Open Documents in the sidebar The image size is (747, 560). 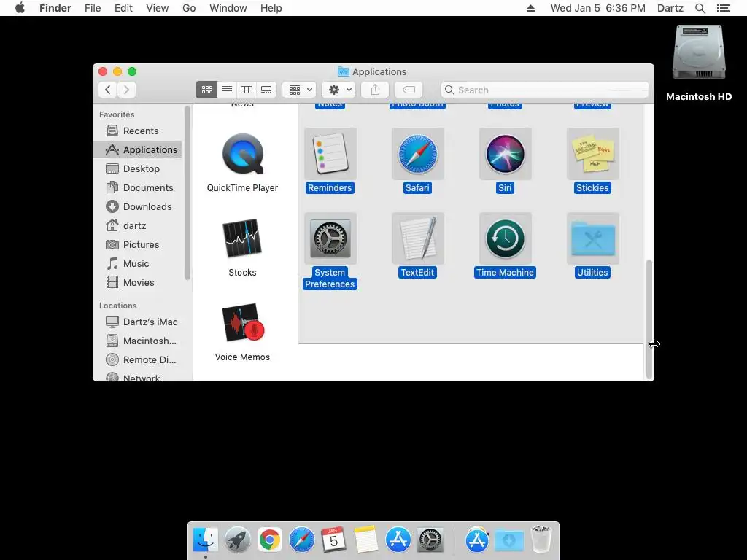coord(137,187)
